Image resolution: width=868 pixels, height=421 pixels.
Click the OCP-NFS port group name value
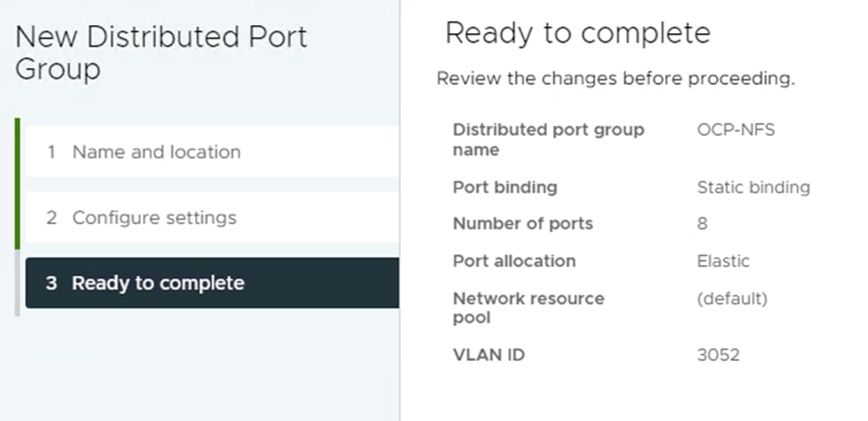(736, 131)
